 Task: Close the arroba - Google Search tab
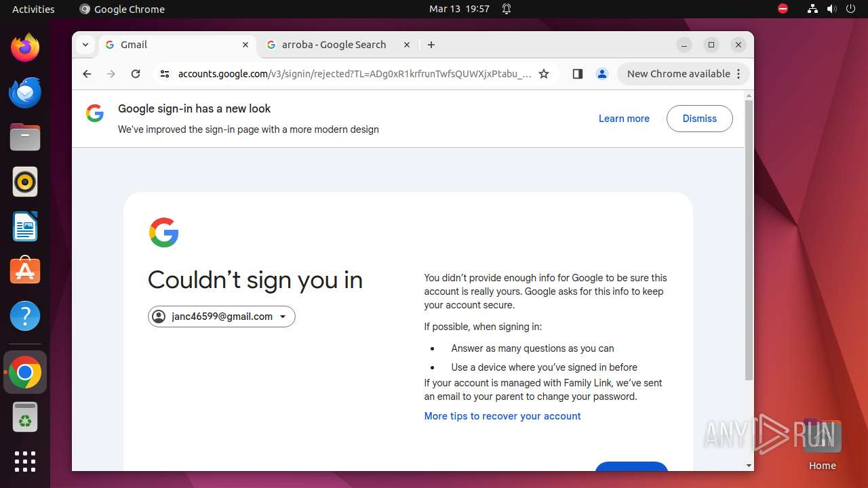(x=407, y=45)
